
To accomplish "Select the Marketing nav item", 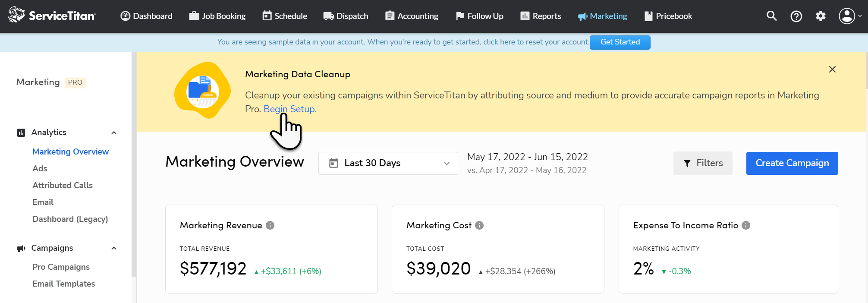I will point(603,16).
